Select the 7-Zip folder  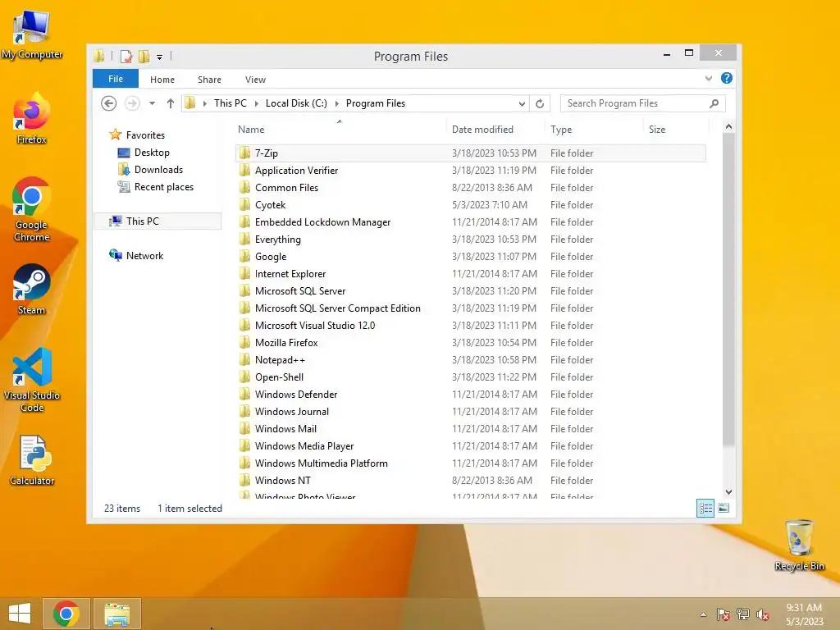click(470, 153)
